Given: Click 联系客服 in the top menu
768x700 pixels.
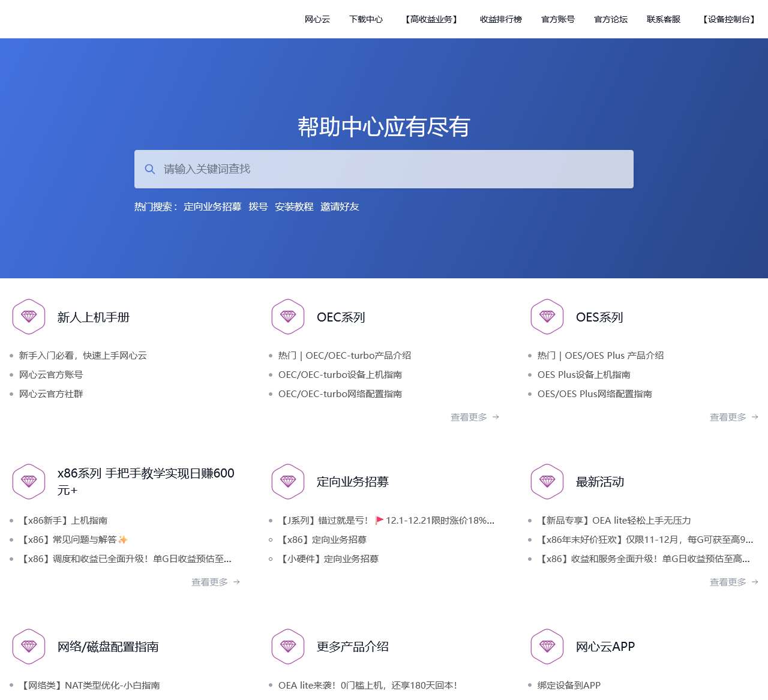Looking at the screenshot, I should [664, 19].
